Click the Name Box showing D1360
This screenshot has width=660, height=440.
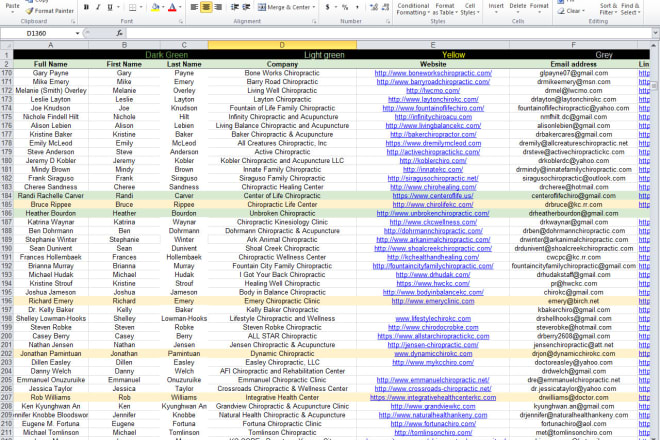click(x=38, y=33)
